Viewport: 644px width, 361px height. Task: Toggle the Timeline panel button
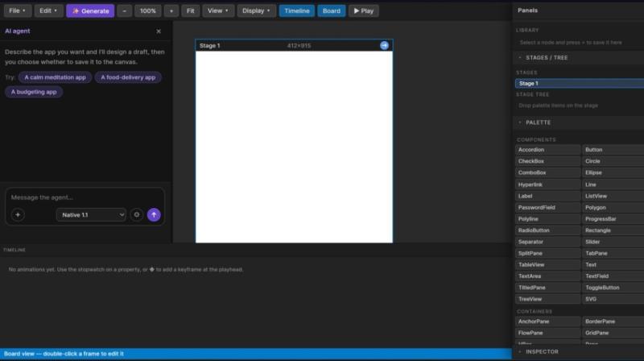tap(296, 10)
